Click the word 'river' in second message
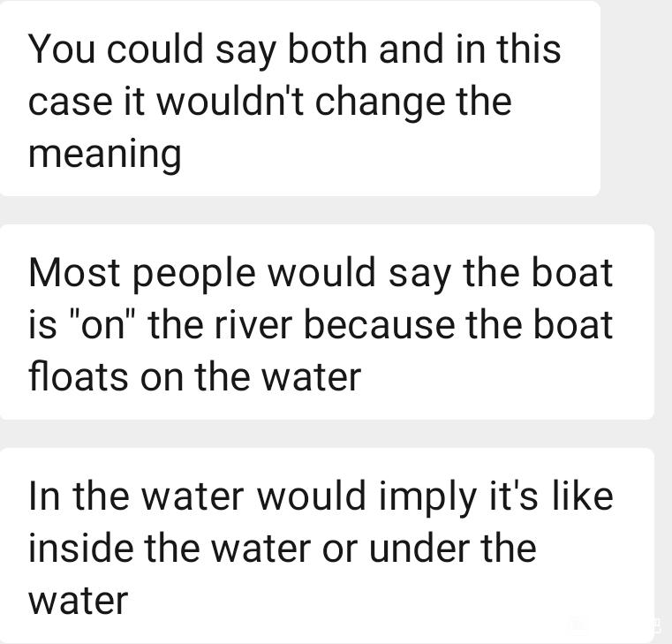Viewport: 672px width, 644px height. (253, 324)
